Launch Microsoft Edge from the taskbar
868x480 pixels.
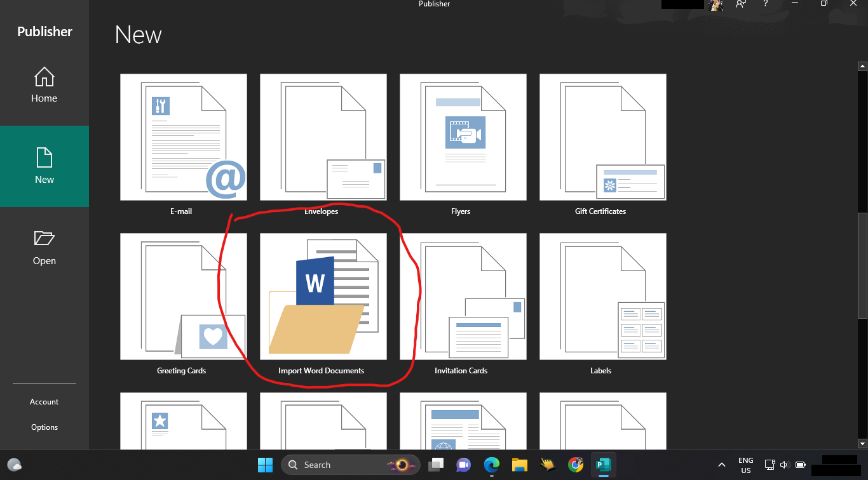[491, 465]
